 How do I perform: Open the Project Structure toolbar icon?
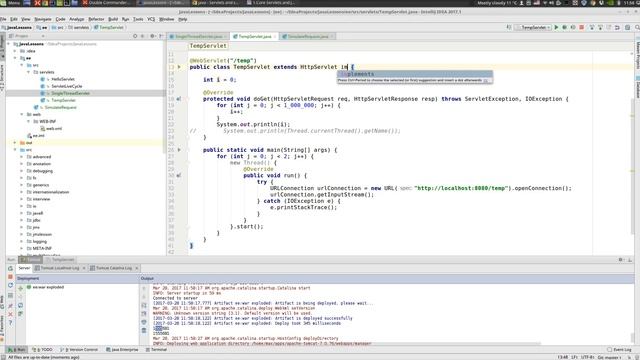(628, 27)
